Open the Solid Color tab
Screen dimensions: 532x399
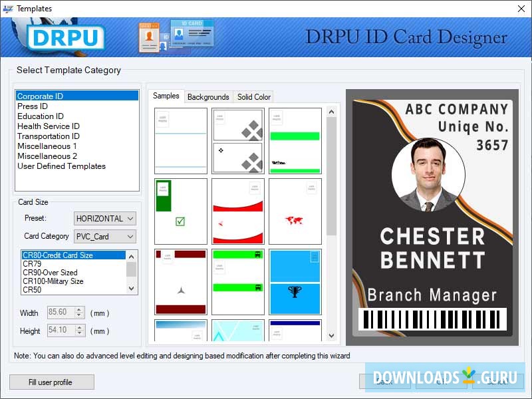253,97
